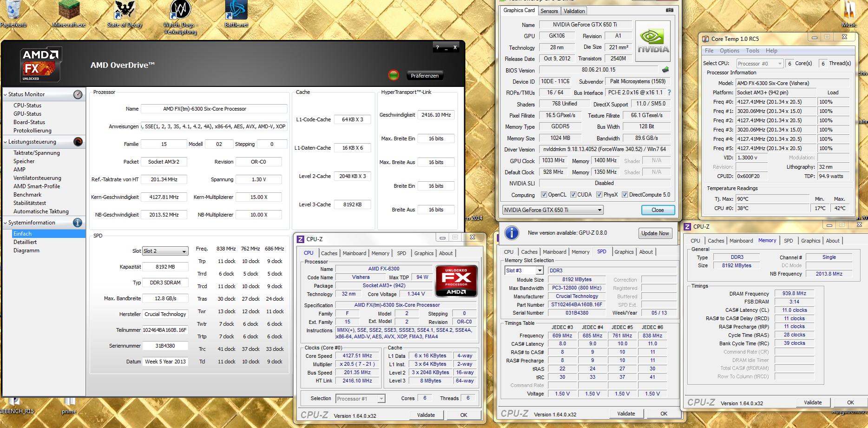Click the speedometer icon on Leistungssteuerung header
Screen dimensions: 868x428
pos(78,142)
